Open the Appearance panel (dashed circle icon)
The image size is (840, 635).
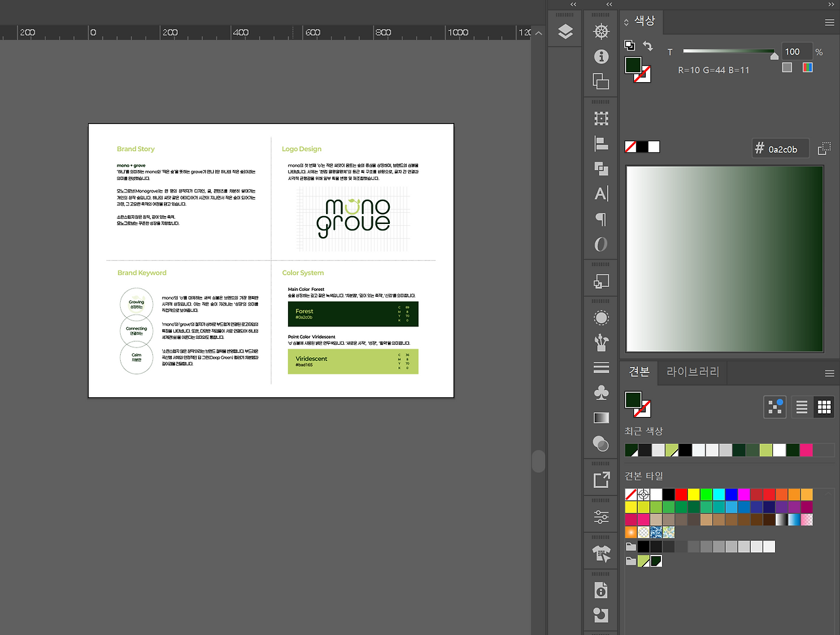coord(601,318)
